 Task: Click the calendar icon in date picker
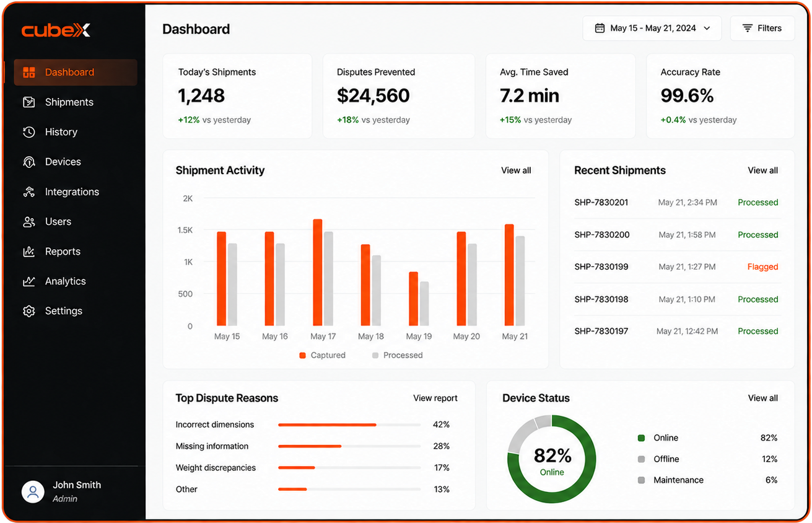(x=600, y=29)
